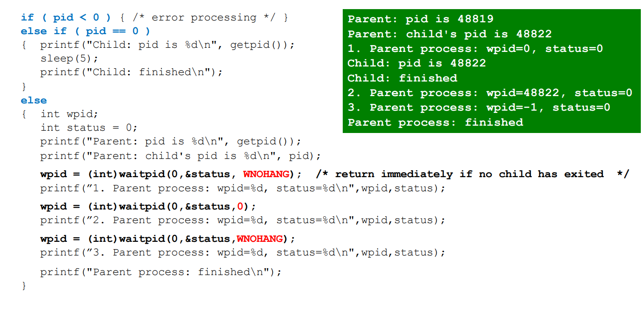Click printf("Child: finished\n") code line
Screen dimensions: 644x332
132,72
